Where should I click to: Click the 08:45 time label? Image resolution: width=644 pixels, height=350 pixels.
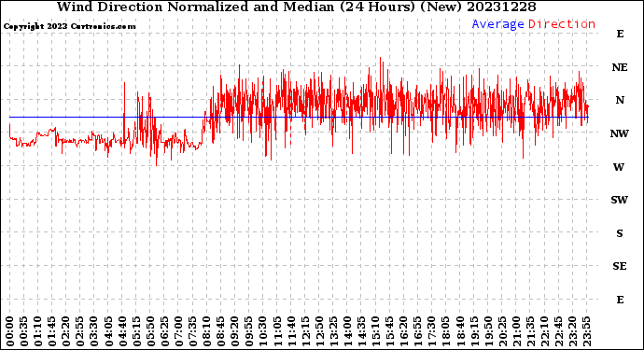[221, 331]
